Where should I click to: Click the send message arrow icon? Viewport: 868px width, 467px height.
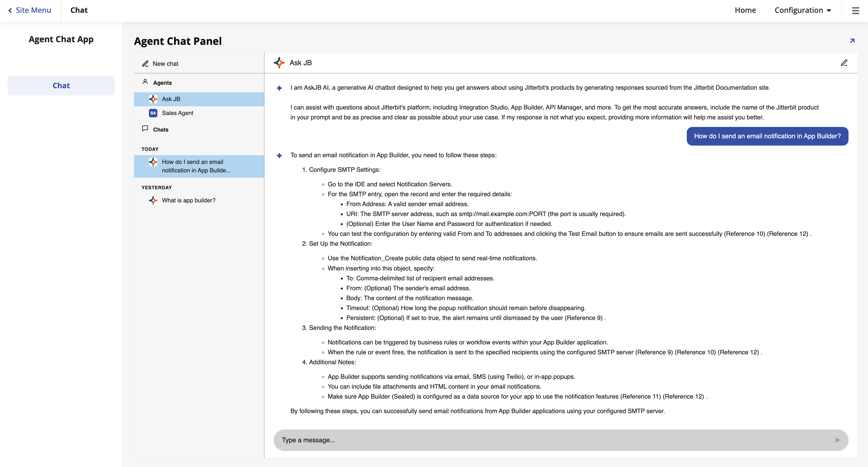[837, 440]
